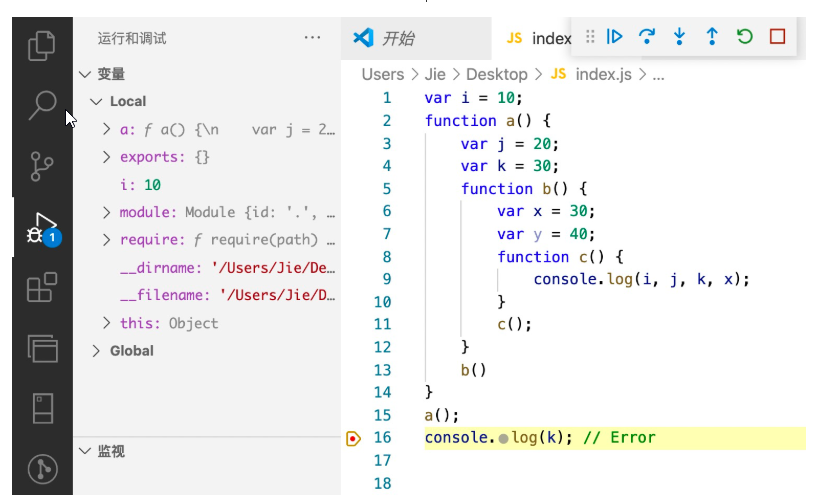Viewport: 823px width, 504px height.
Task: Click the 'var x = 30;' code line
Action: 546,211
